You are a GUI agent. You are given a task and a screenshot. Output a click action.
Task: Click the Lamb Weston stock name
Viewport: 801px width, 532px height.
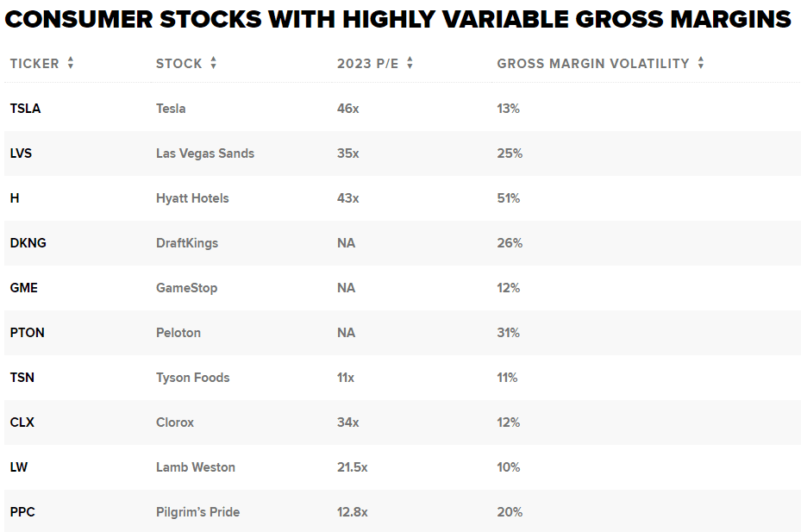196,467
